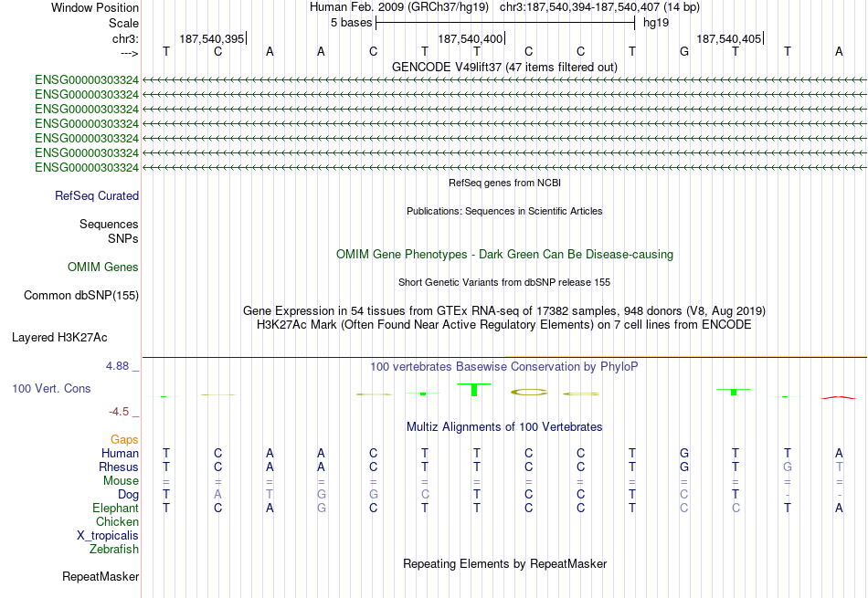
Task: Select the Chicken alignment row label
Action: pyautogui.click(x=117, y=522)
